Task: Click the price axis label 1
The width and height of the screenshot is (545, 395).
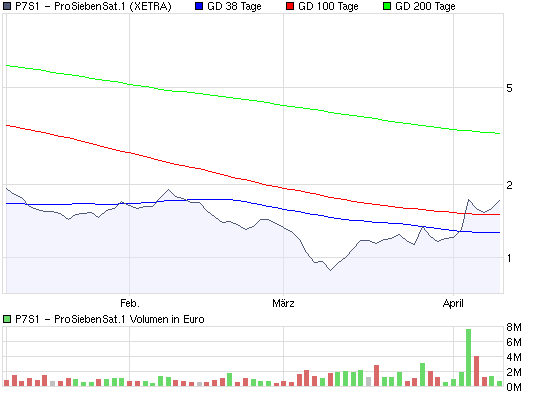Action: point(509,258)
